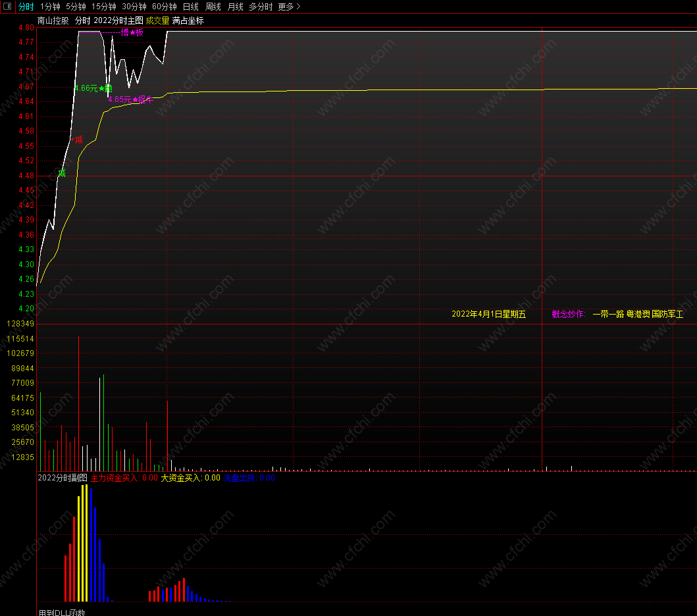Screen dimensions: 697x616
Task: Click the 2022分时主图 indicator label
Action: 118,20
